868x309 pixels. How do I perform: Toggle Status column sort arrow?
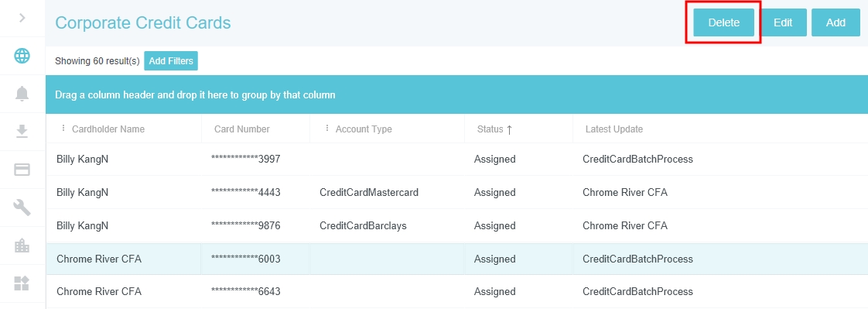[509, 129]
